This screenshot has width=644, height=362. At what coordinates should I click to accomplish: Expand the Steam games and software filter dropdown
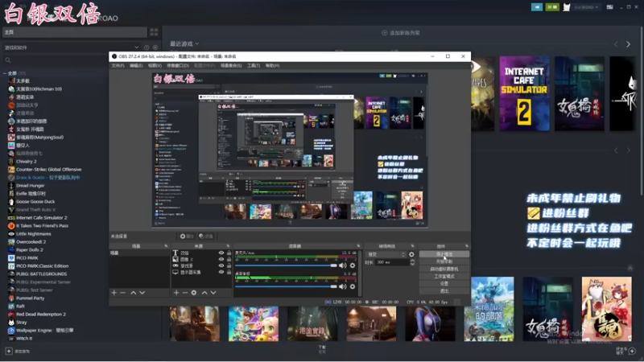click(136, 47)
